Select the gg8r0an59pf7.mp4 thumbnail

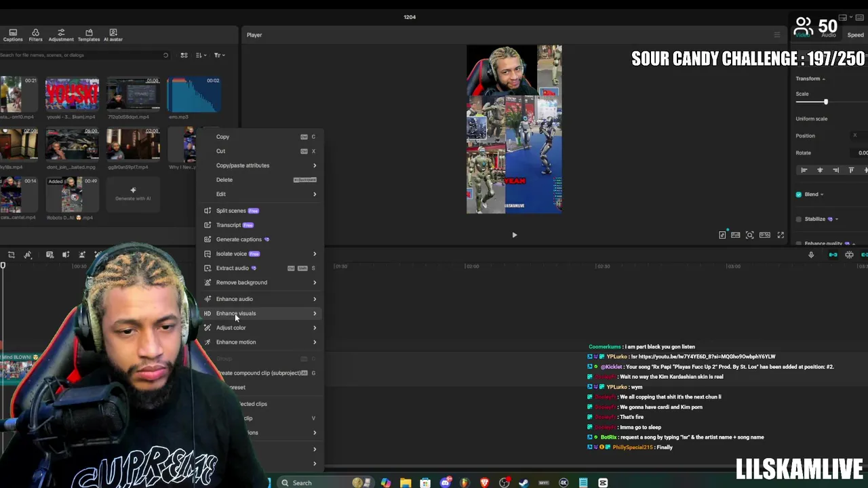coord(132,144)
